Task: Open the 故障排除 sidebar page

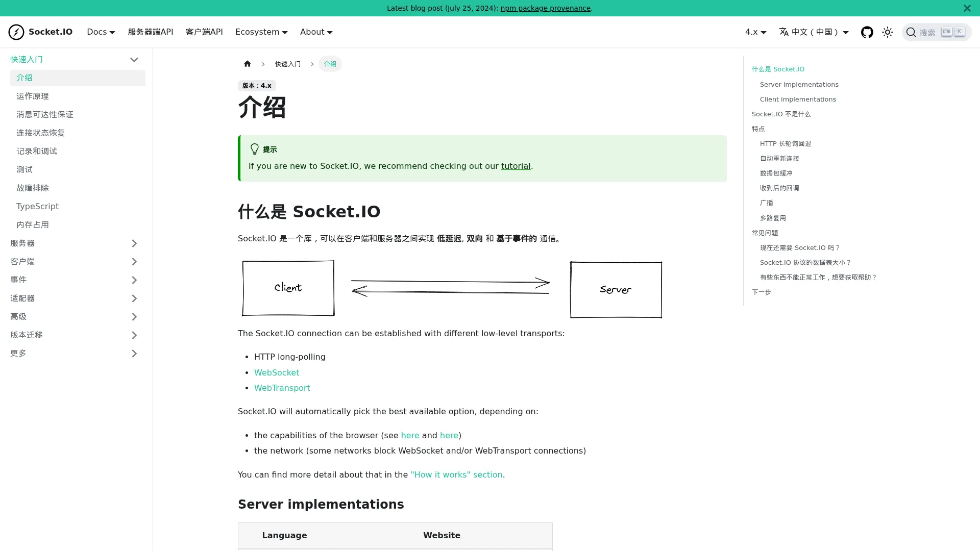Action: pyautogui.click(x=78, y=188)
